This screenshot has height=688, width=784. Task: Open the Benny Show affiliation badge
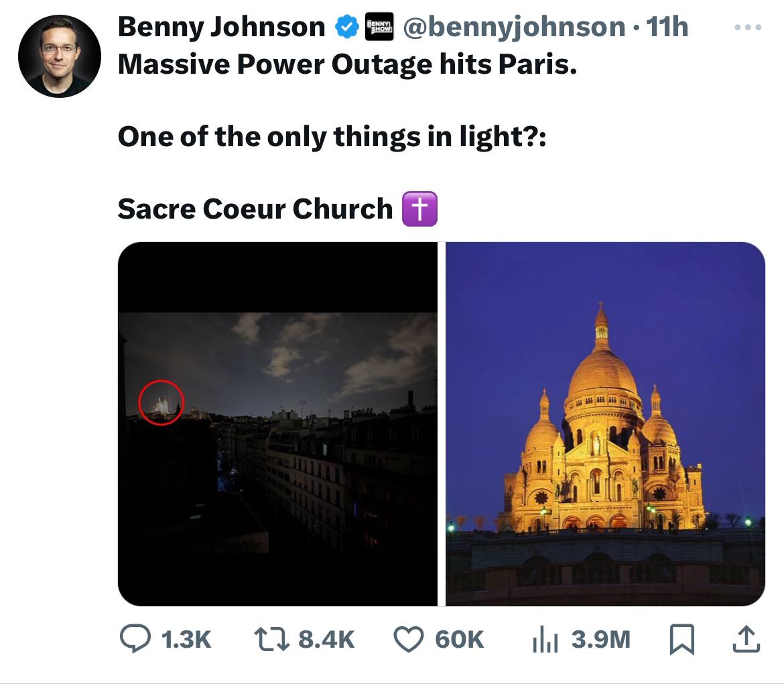point(379,28)
